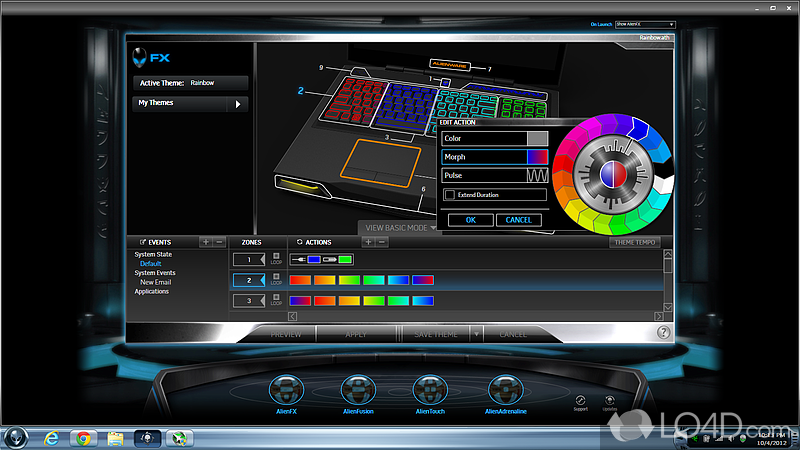Screen dimensions: 800x450
Task: Click the plus icon in Actions header
Action: coord(368,242)
